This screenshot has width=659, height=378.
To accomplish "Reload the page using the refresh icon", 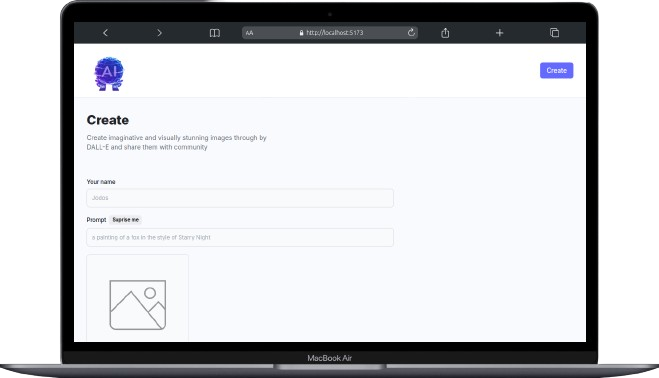I will (x=411, y=32).
